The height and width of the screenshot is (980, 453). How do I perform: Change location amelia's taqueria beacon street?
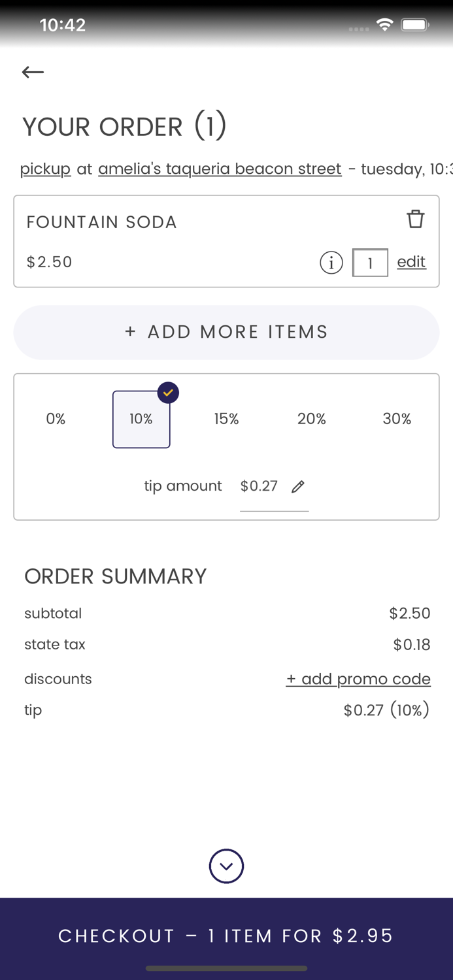coord(220,169)
